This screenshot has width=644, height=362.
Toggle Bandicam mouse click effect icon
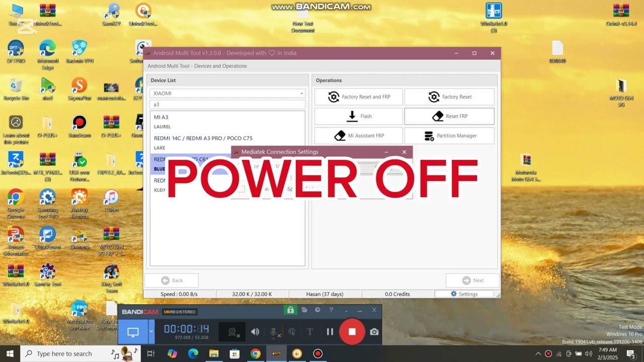pyautogui.click(x=292, y=332)
